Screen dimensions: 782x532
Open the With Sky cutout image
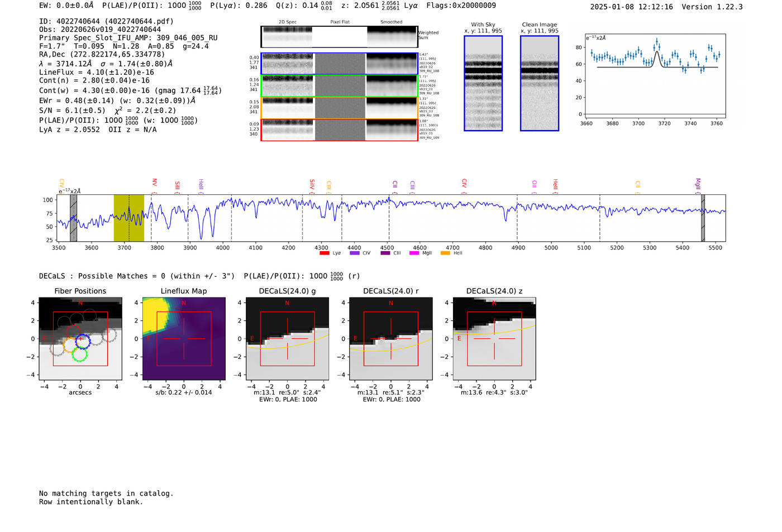pyautogui.click(x=483, y=83)
